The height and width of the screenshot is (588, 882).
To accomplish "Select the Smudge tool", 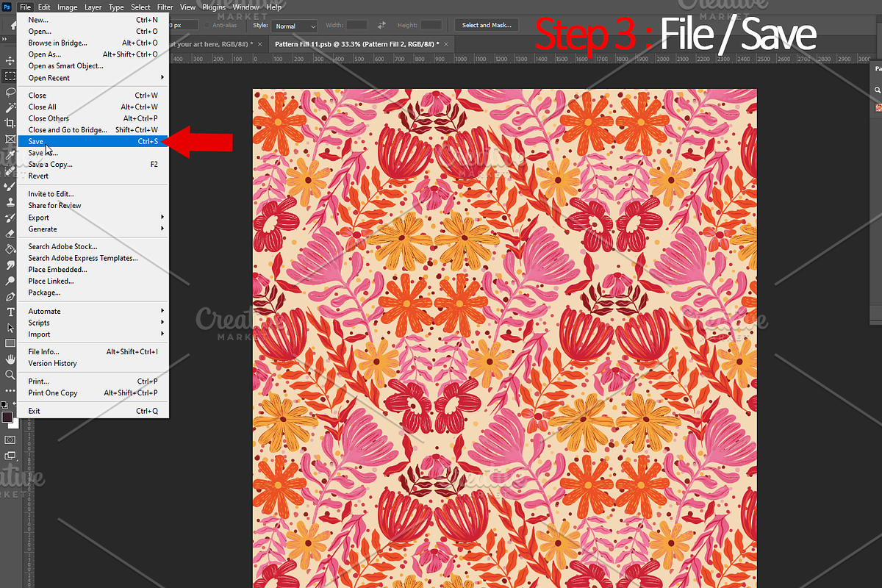I will 10,265.
